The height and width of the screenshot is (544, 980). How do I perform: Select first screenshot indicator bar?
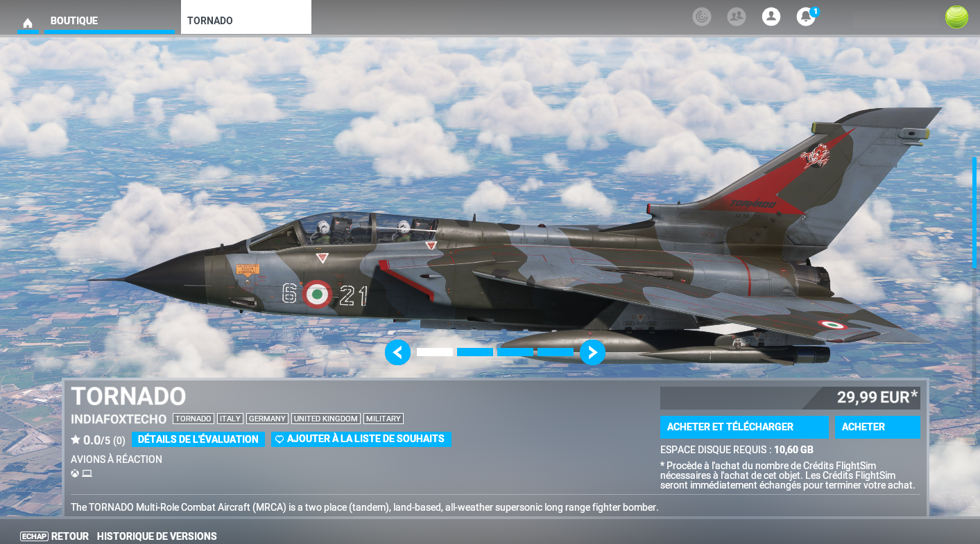pos(435,352)
